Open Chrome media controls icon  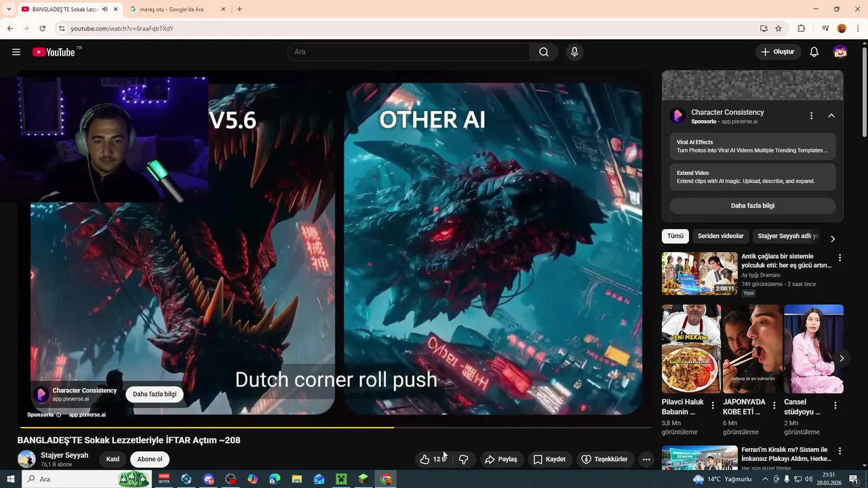(825, 28)
